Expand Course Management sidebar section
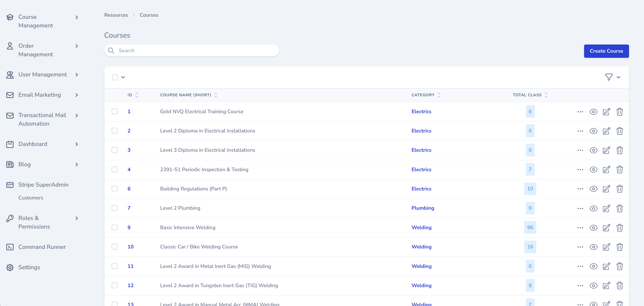This screenshot has height=306, width=644. coord(77,17)
